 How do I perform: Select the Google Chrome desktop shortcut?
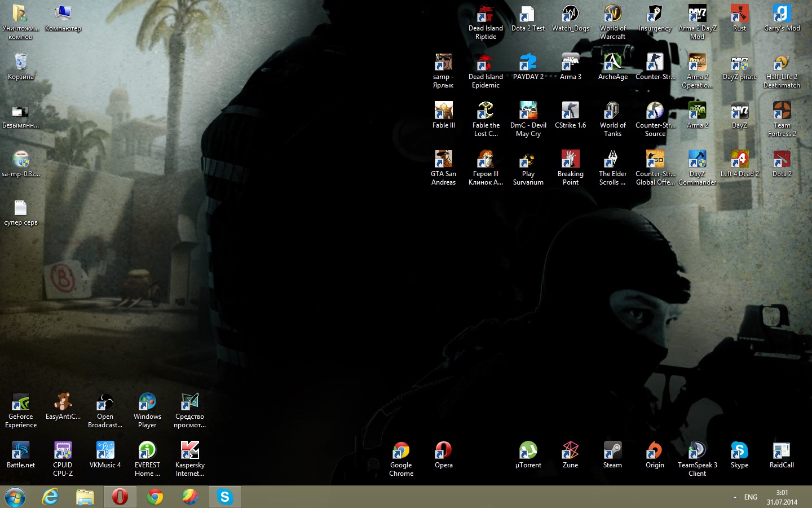tap(401, 459)
